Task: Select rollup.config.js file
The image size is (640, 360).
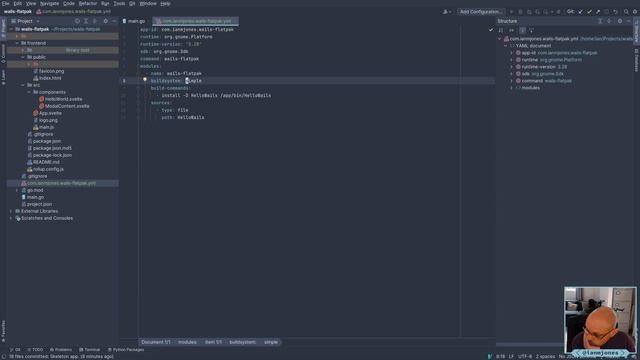Action: [x=45, y=169]
